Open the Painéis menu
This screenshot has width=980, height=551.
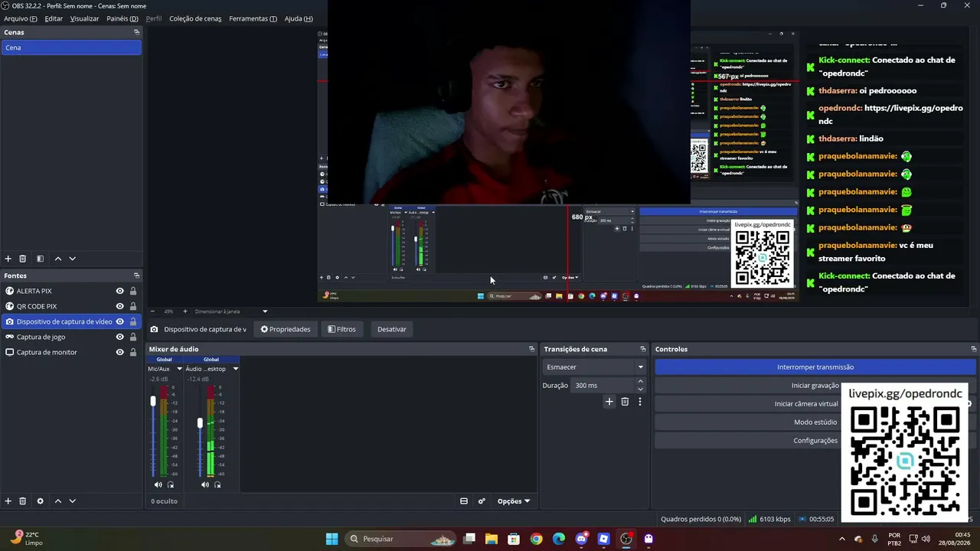point(122,18)
